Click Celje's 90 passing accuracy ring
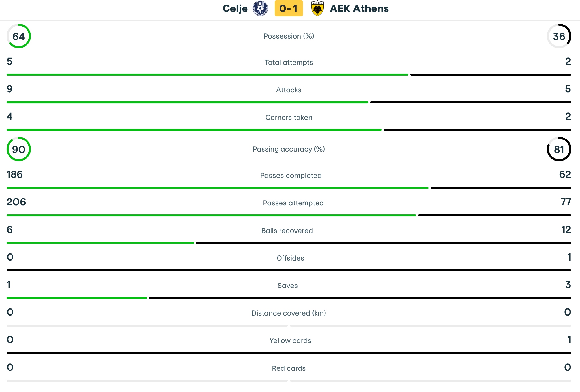 point(19,149)
